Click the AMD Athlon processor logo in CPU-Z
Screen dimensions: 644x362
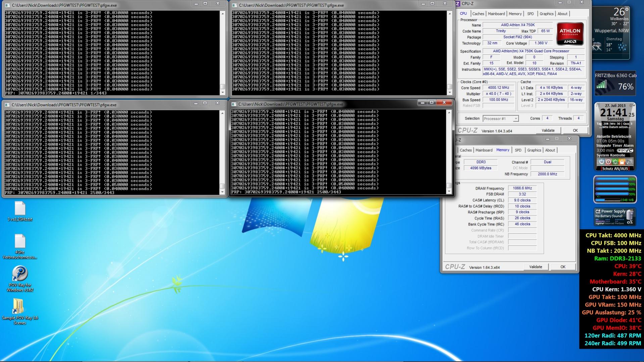tap(570, 34)
